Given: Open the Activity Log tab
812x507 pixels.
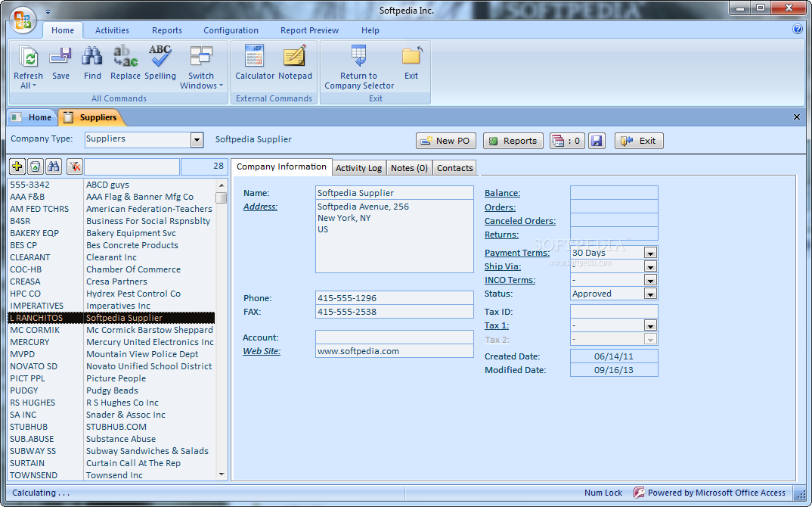Looking at the screenshot, I should click(358, 168).
